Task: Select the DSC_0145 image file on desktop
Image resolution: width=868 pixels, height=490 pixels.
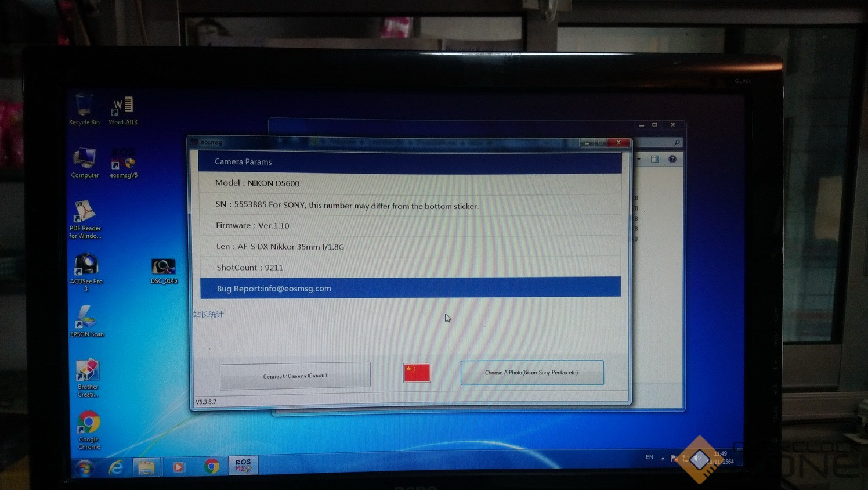Action: 164,271
